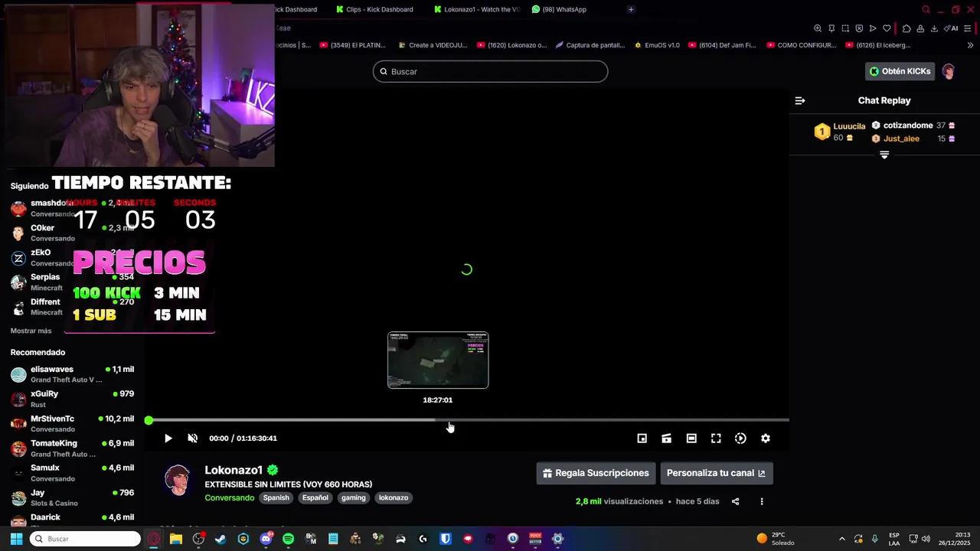Open Discord from the taskbar

pyautogui.click(x=266, y=539)
